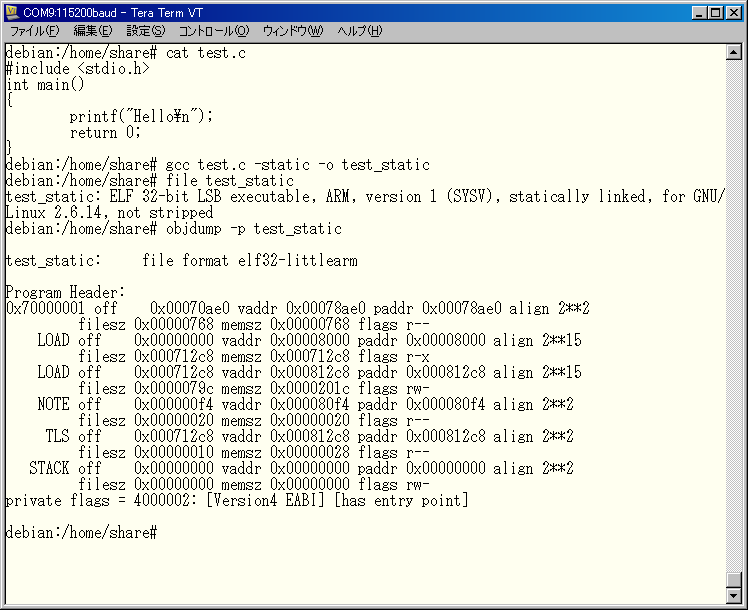Click the scrollbar down arrow

[x=733, y=595]
